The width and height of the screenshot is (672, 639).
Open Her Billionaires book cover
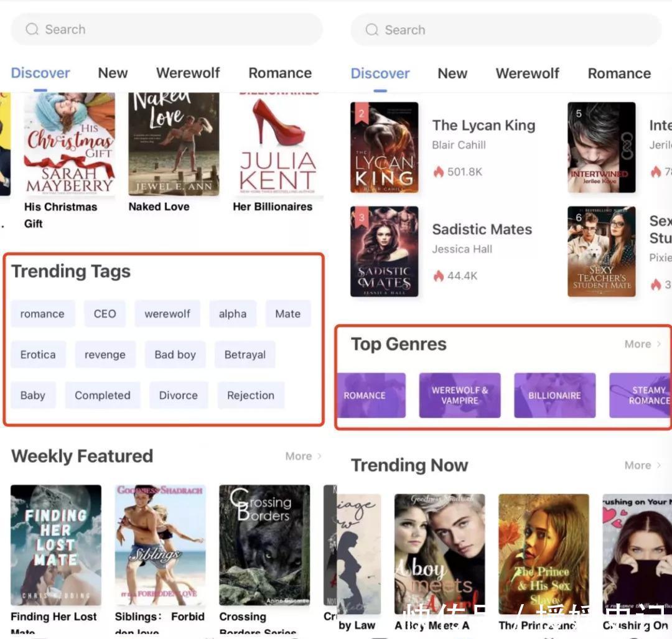(278, 144)
